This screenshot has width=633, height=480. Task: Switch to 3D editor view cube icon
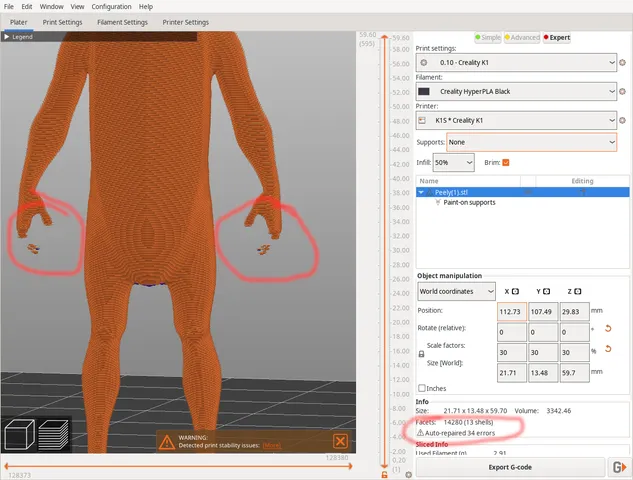point(19,434)
